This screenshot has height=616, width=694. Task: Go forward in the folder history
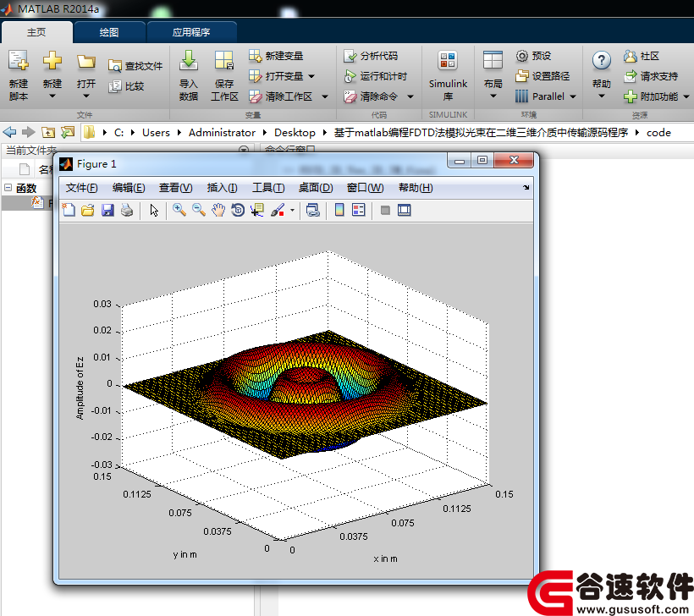[28, 132]
